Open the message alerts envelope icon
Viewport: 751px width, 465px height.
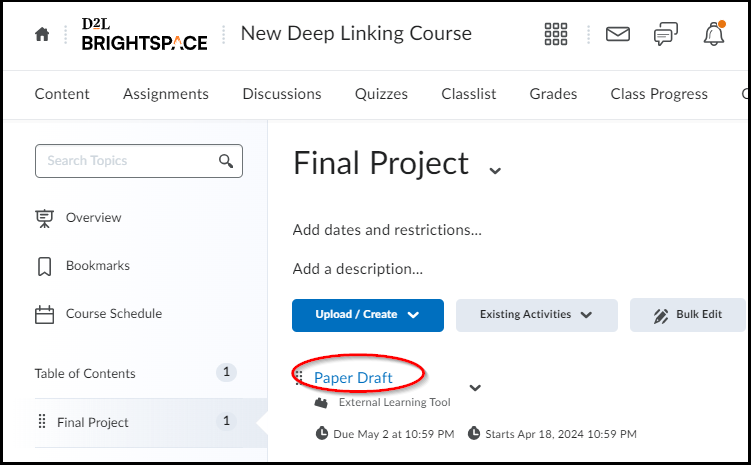pyautogui.click(x=618, y=34)
